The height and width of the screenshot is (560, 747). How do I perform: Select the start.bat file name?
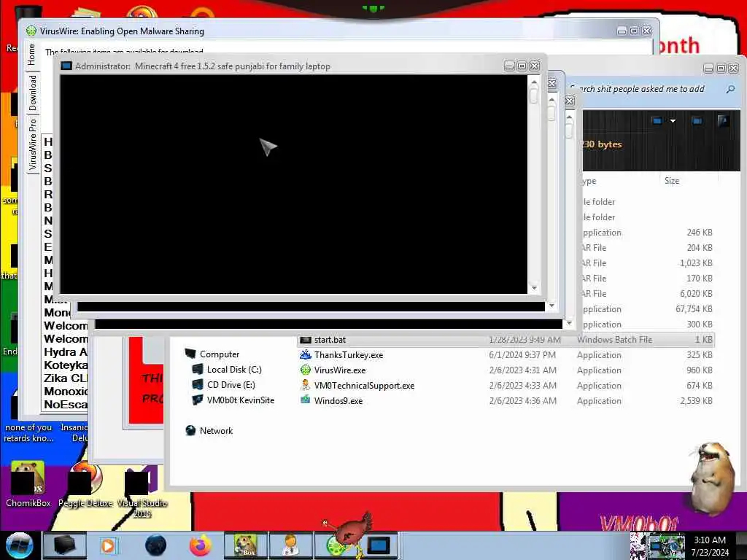click(x=330, y=340)
